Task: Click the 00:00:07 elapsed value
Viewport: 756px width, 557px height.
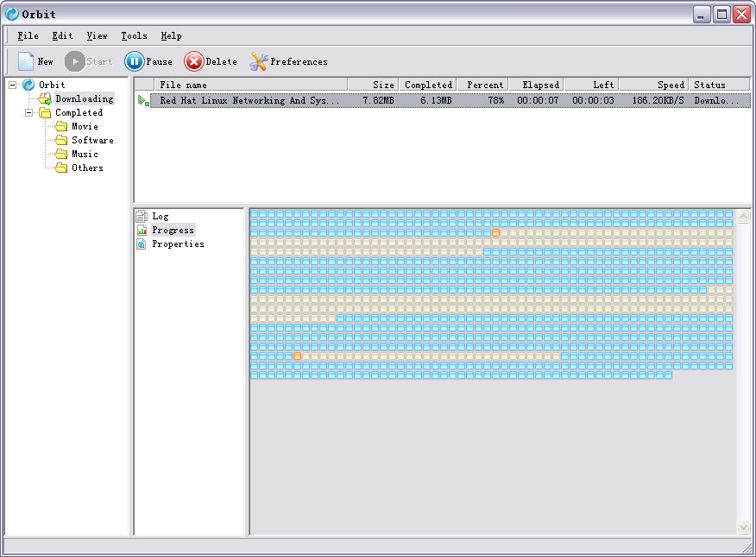Action: [x=538, y=100]
